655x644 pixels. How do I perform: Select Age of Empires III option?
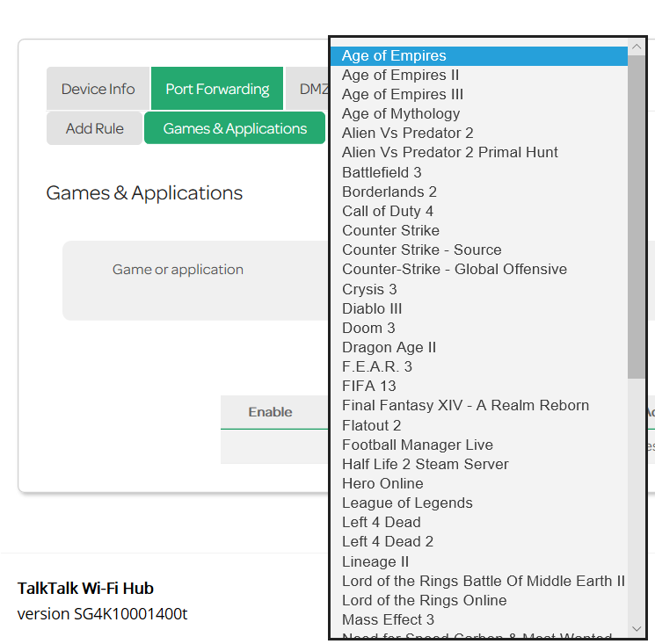[x=479, y=94]
